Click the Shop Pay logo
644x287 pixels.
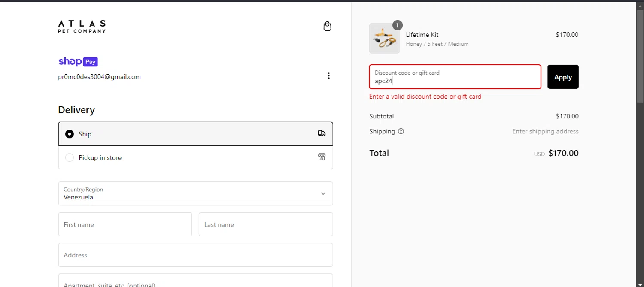click(78, 62)
